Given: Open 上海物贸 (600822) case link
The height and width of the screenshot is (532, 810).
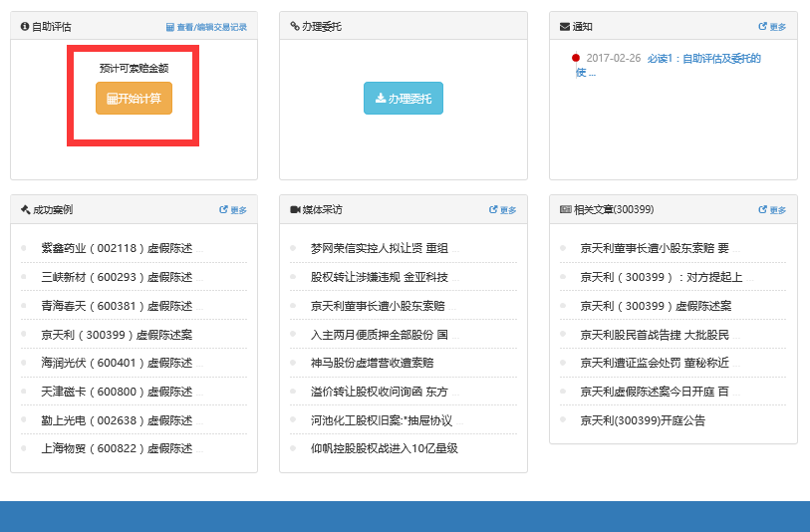Looking at the screenshot, I should (x=117, y=448).
